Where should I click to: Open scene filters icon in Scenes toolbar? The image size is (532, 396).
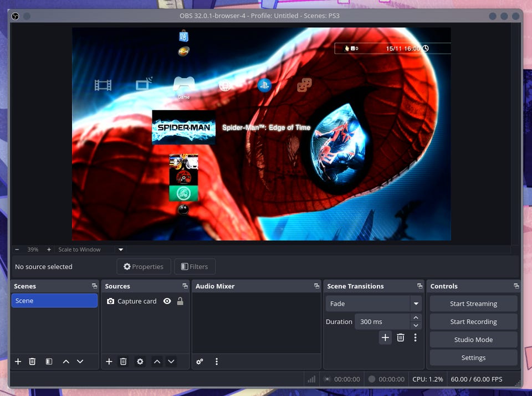click(49, 362)
